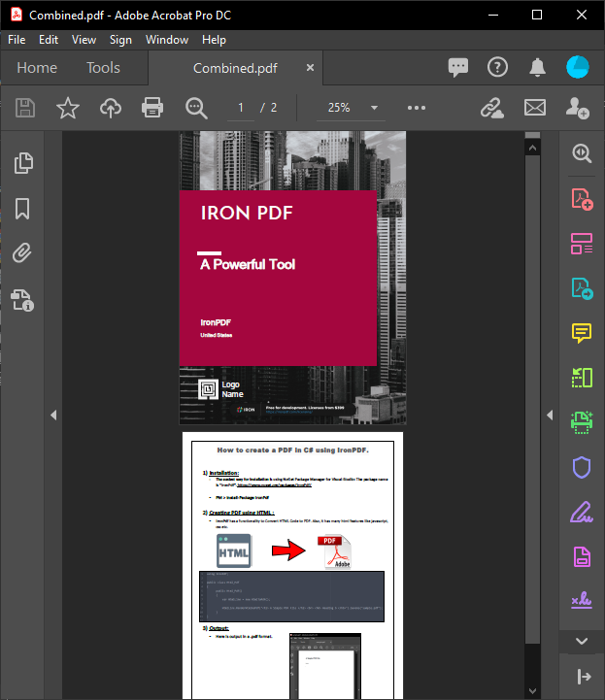Click the scrollbar down arrow
The width and height of the screenshot is (605, 700).
(532, 691)
